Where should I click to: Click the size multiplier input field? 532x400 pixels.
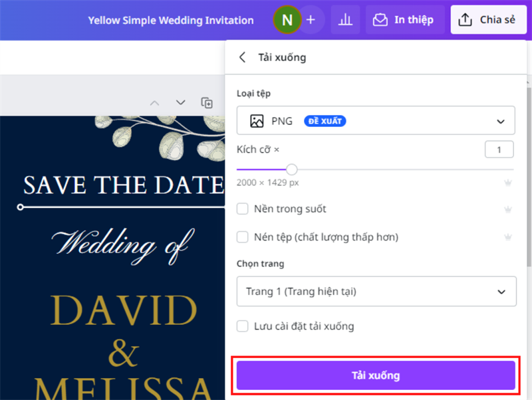click(499, 150)
